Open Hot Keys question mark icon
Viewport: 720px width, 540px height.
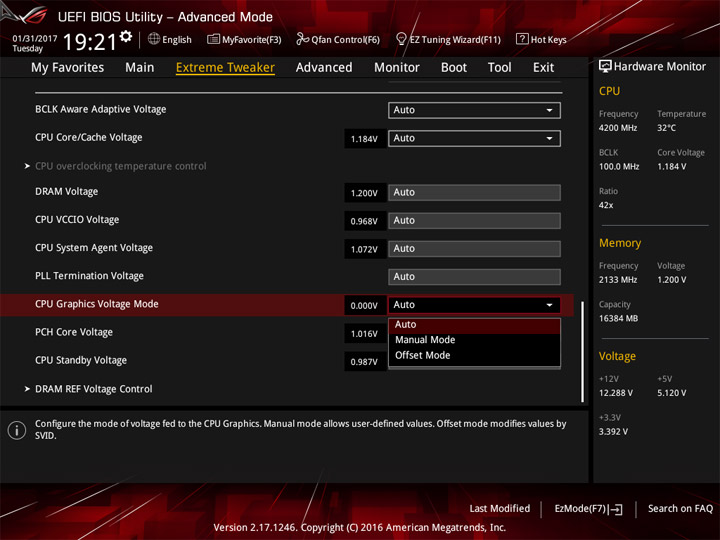pos(522,39)
